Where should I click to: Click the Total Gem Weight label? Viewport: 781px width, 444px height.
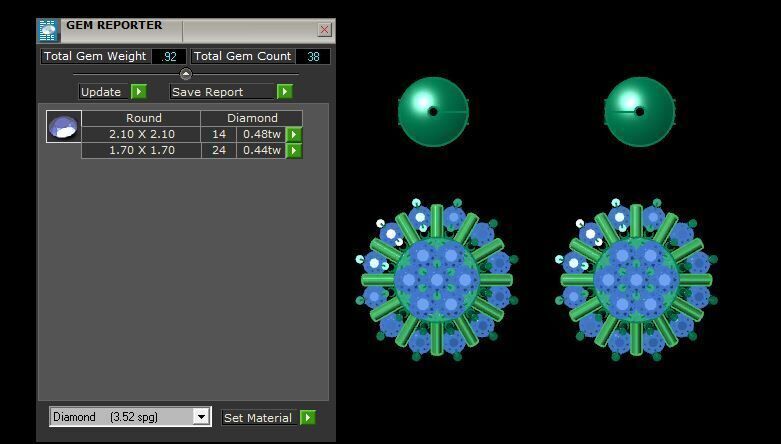(x=95, y=56)
